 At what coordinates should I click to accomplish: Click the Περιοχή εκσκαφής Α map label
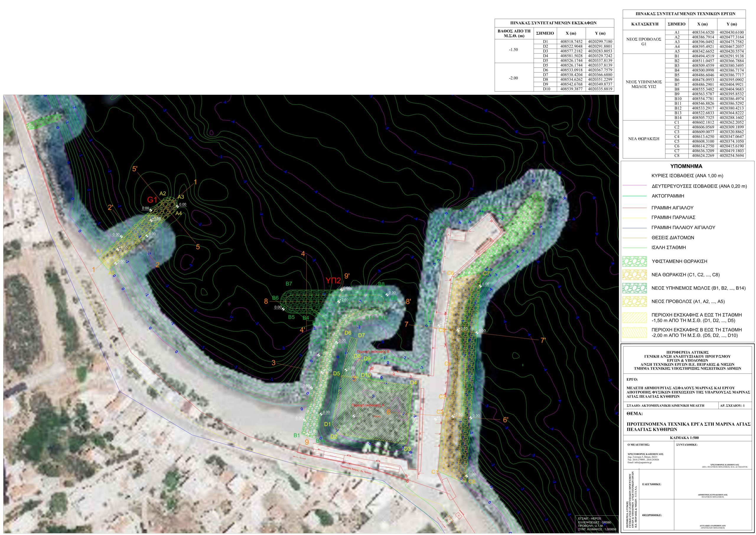tap(368, 405)
